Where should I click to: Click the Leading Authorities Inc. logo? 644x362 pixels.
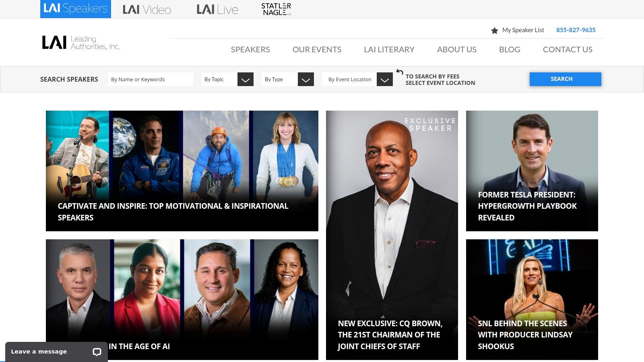point(81,42)
